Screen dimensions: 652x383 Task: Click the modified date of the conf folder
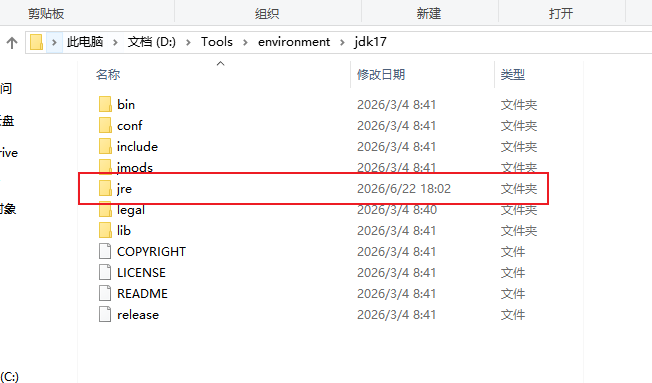click(x=396, y=126)
